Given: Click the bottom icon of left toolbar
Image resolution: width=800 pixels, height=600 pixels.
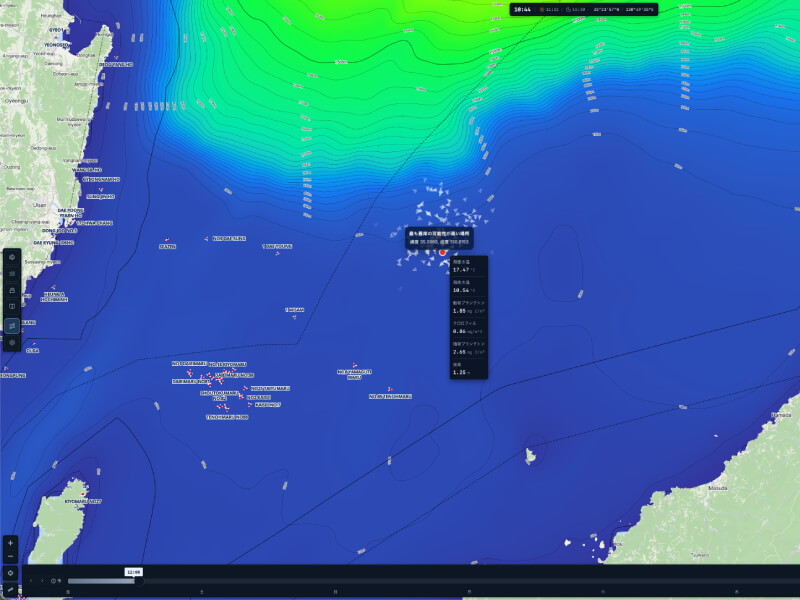Looking at the screenshot, I should [x=12, y=343].
